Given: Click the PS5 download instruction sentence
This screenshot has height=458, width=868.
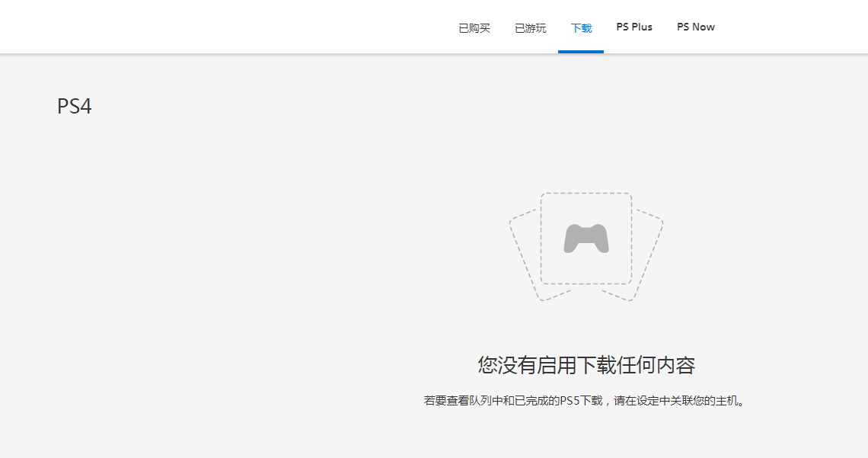Looking at the screenshot, I should (x=583, y=401).
